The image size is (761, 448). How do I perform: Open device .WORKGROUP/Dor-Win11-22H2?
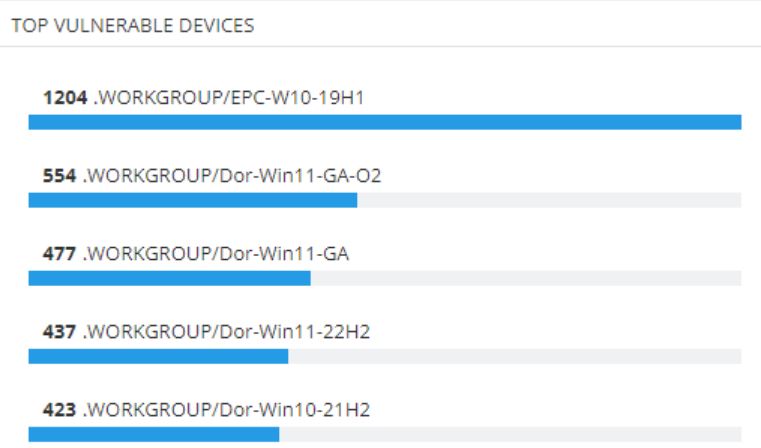click(226, 332)
